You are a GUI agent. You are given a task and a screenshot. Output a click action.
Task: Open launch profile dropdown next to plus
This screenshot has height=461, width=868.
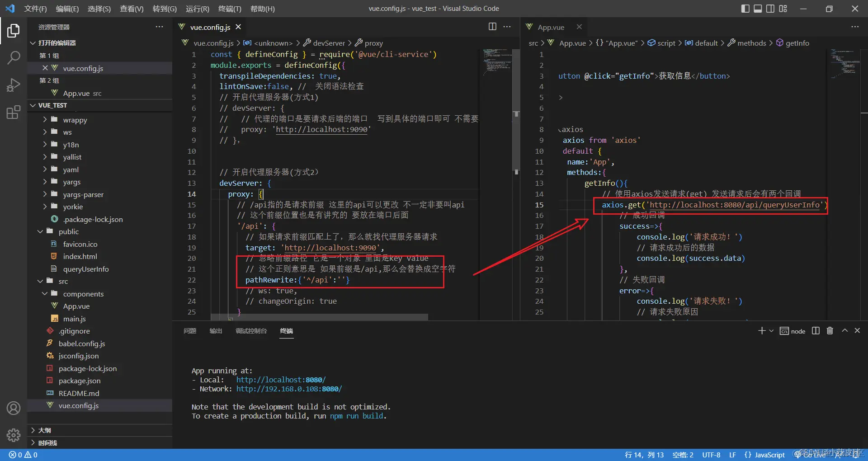pos(771,331)
